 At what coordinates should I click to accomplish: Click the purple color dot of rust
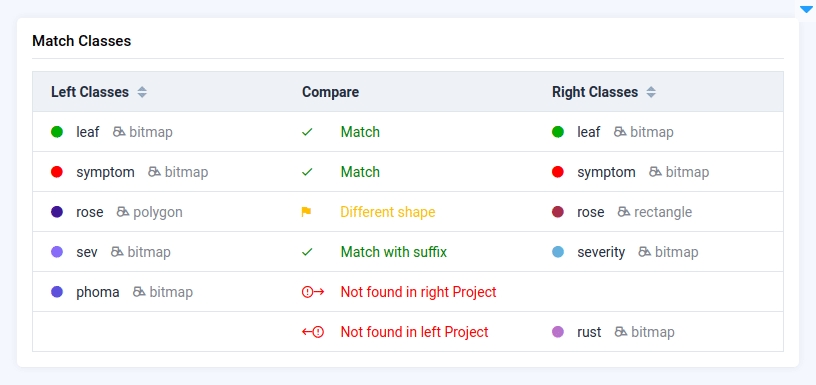point(558,332)
